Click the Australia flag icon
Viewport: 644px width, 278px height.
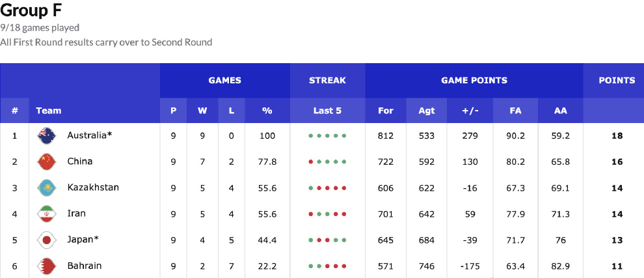46,135
